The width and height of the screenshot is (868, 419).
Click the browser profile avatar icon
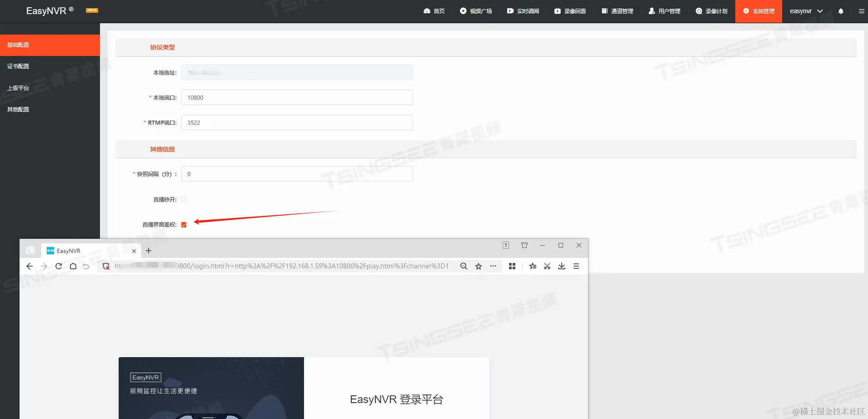tap(30, 250)
